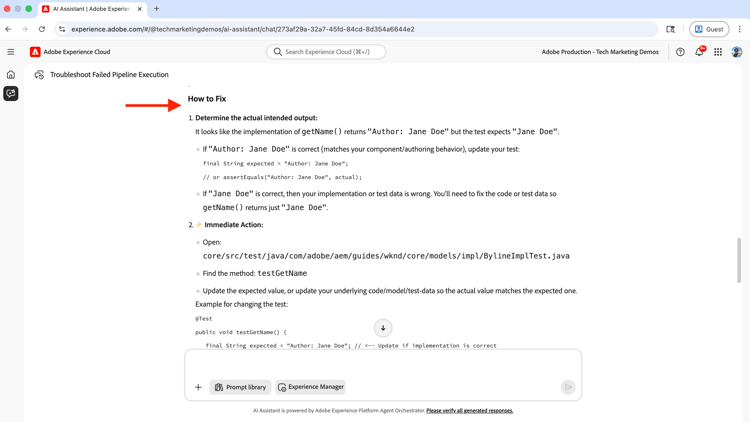Screen dimensions: 750x422
Task: Open the app switcher grid
Action: point(718,52)
